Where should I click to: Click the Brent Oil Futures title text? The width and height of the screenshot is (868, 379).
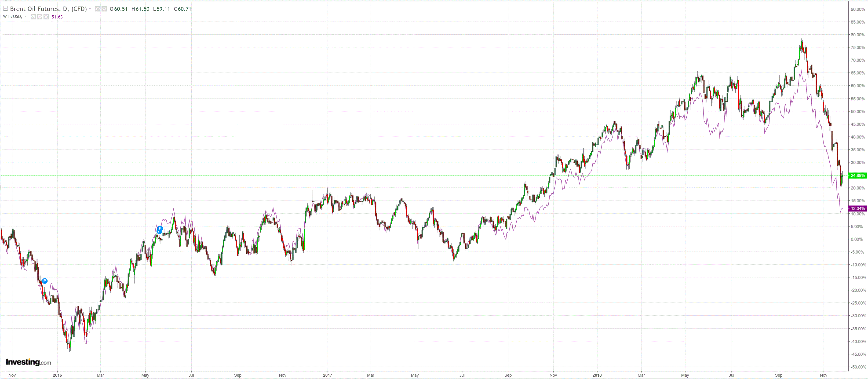coord(48,9)
